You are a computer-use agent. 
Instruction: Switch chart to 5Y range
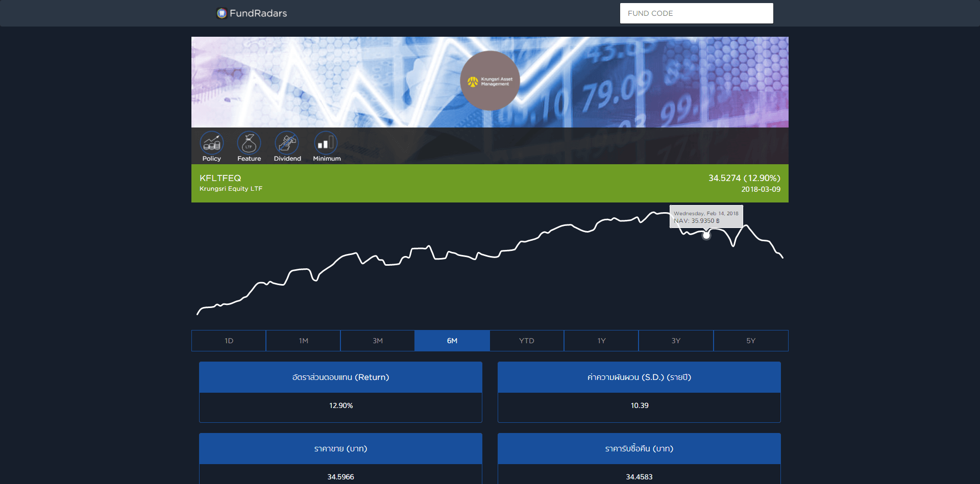point(751,341)
